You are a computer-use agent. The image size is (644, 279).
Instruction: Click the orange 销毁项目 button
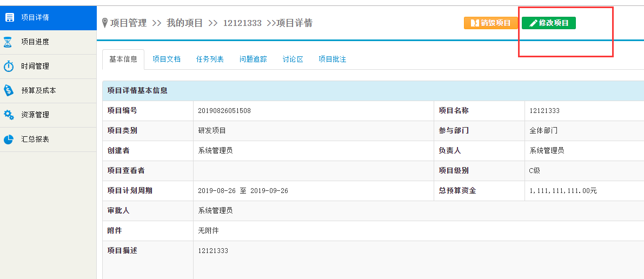(x=491, y=23)
